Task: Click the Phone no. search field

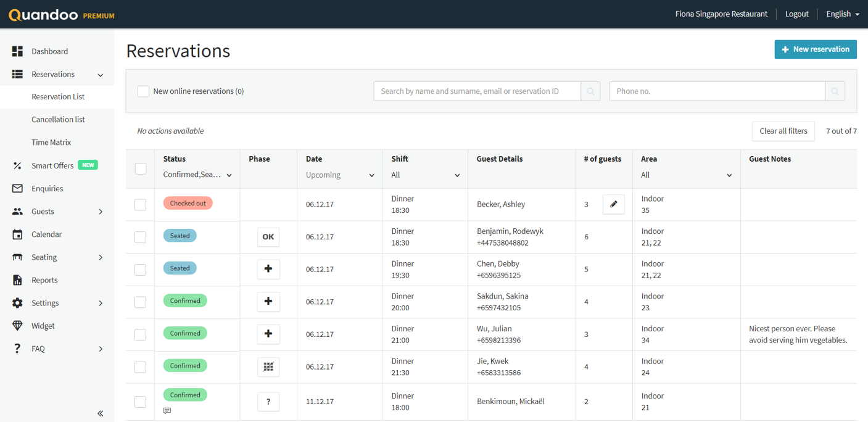Action: pyautogui.click(x=717, y=91)
